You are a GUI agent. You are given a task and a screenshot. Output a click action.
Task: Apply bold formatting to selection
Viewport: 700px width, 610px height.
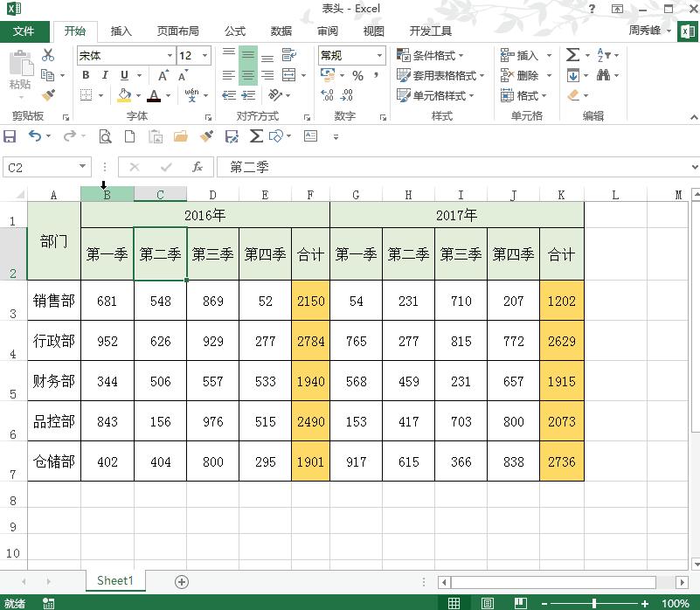(86, 75)
